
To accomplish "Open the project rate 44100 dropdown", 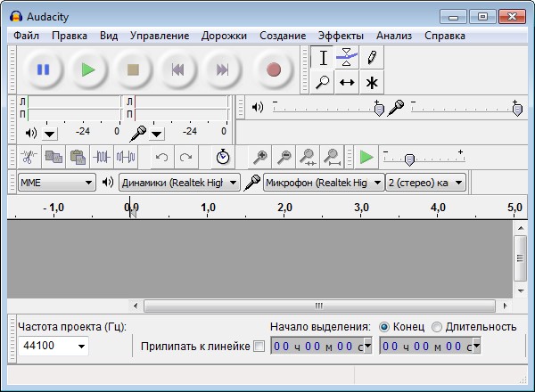I will pyautogui.click(x=54, y=346).
